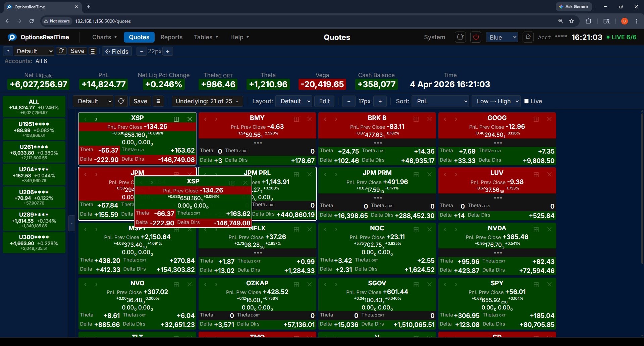Screen dimensions: 644x346
Task: Expand the Underlying: 21 of 25 filter
Action: (x=207, y=101)
